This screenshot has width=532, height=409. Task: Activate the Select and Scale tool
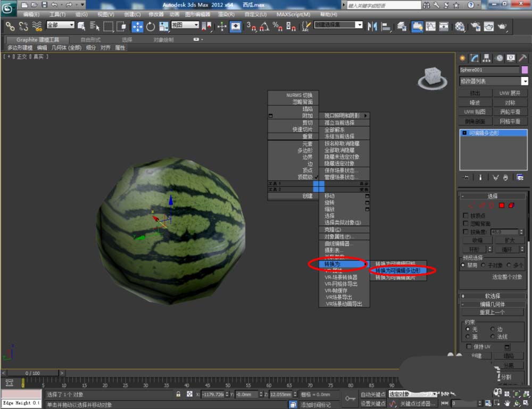click(163, 27)
